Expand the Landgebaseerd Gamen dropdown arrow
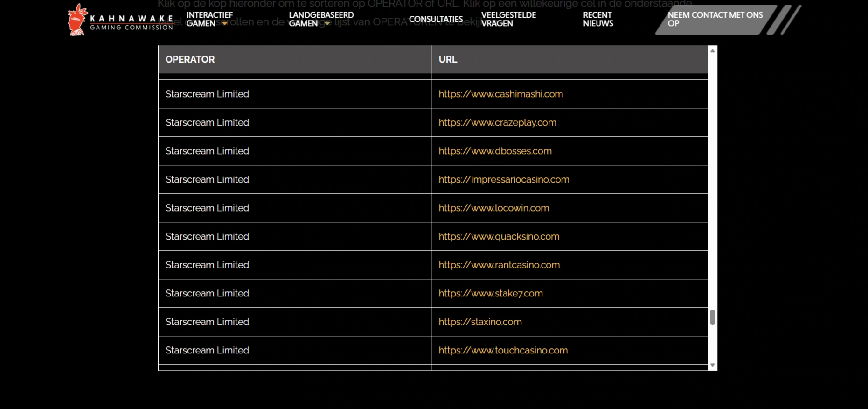Viewport: 868px width, 409px height. pos(327,23)
